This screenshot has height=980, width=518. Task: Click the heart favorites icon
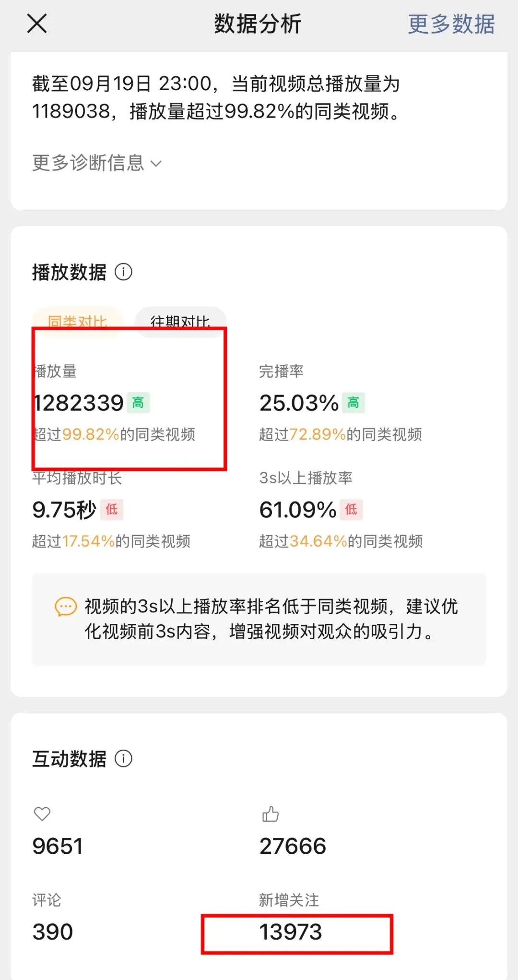tap(42, 814)
